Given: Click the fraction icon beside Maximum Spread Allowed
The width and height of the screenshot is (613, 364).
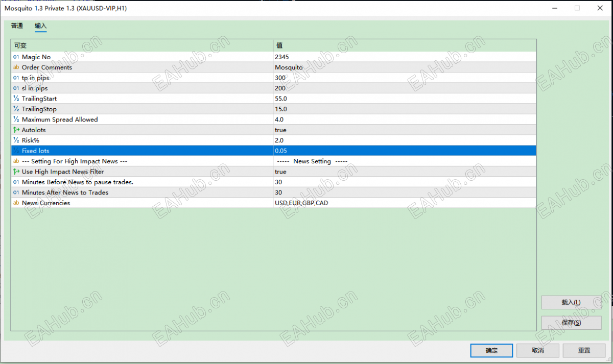Looking at the screenshot, I should [x=16, y=119].
